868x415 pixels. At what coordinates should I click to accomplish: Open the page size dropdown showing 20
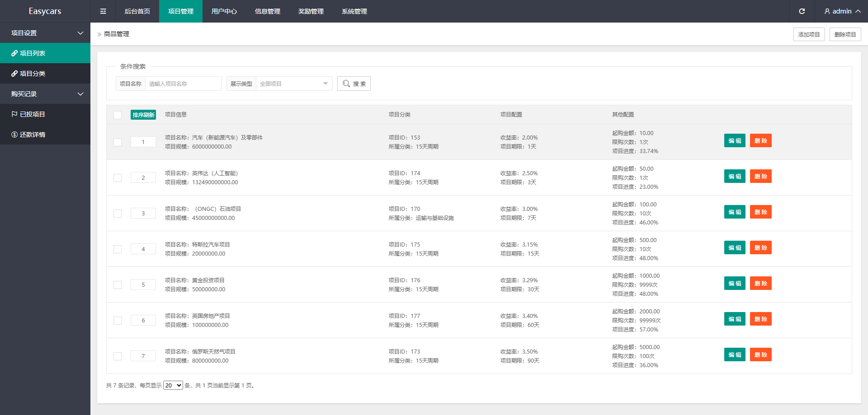coord(173,385)
